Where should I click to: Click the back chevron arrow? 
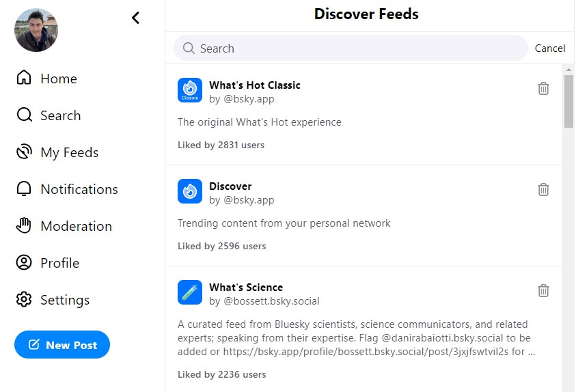click(135, 18)
